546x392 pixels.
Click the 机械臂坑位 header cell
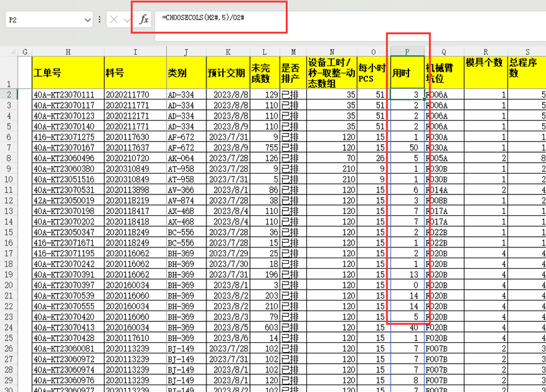coord(444,73)
